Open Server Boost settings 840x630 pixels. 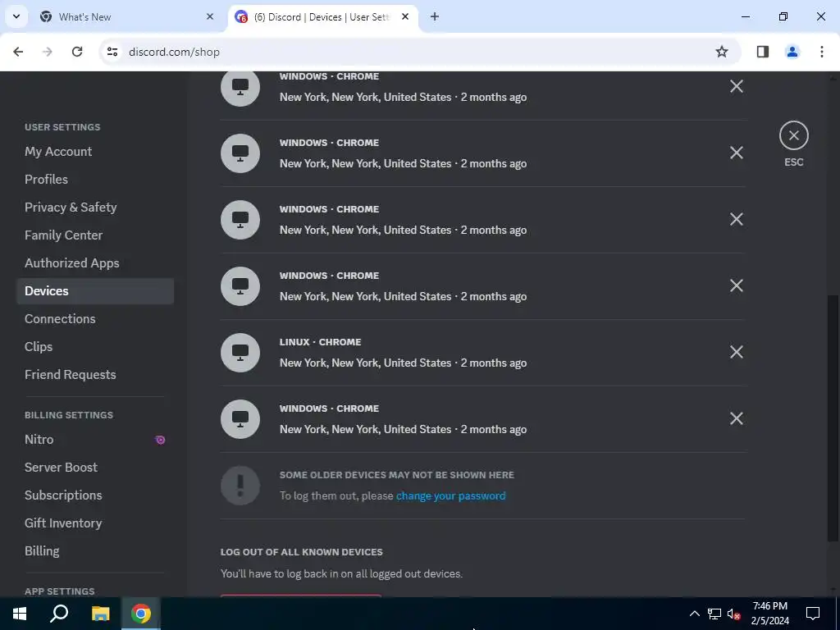point(61,467)
